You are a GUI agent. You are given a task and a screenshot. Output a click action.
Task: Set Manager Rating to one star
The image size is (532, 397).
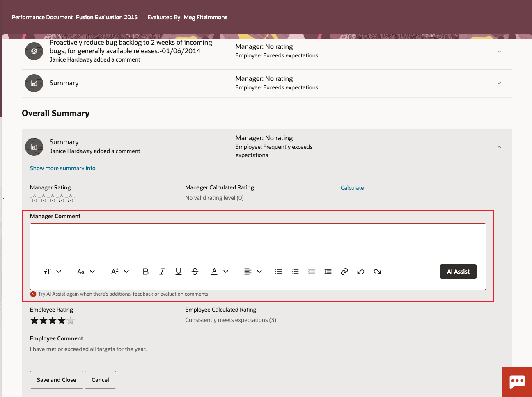pyautogui.click(x=34, y=198)
